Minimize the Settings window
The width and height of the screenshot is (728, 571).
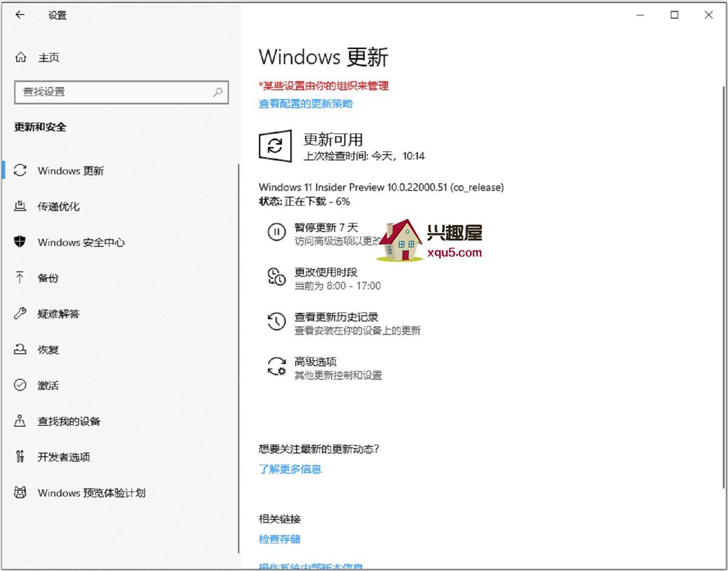pyautogui.click(x=641, y=15)
